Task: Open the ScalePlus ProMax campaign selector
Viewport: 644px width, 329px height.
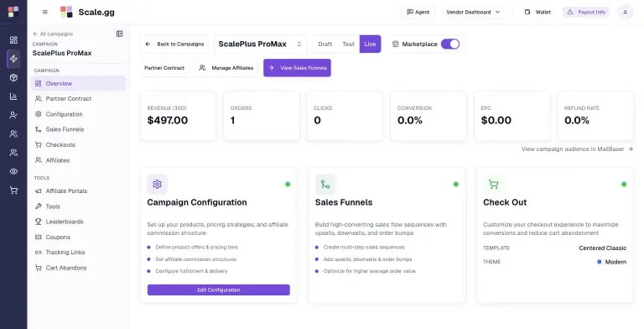Action: 260,44
